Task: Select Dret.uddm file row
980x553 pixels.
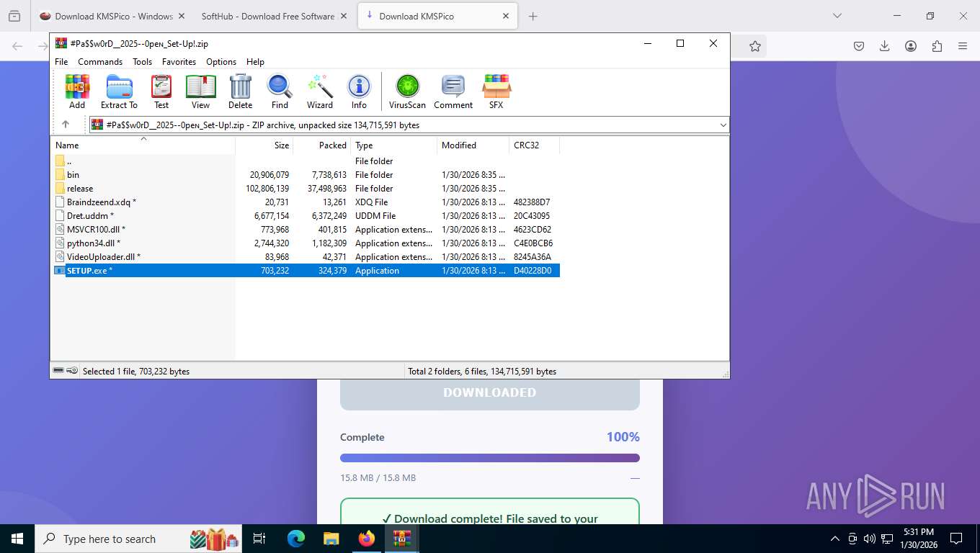Action: tap(305, 216)
